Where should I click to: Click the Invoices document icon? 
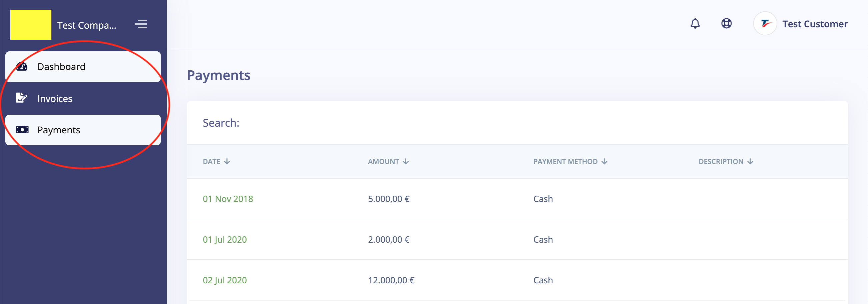coord(21,98)
